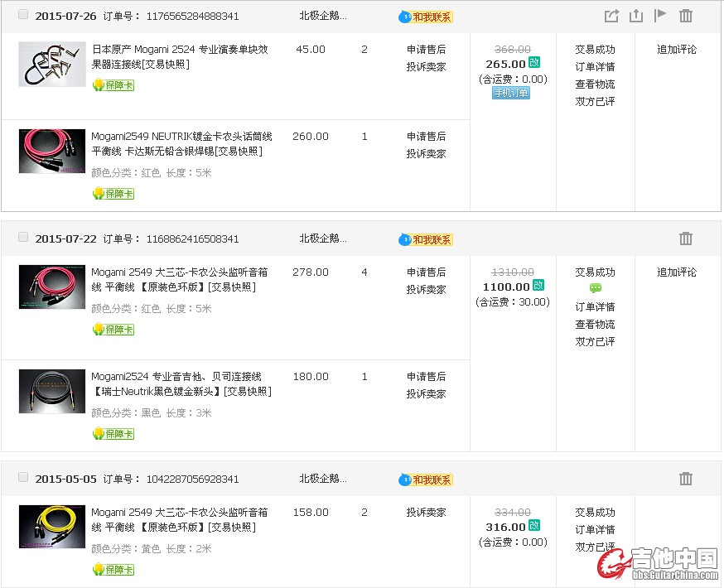Click the trash icon on the 2015-05-05 order
Image resolution: width=724 pixels, height=588 pixels.
tap(686, 479)
